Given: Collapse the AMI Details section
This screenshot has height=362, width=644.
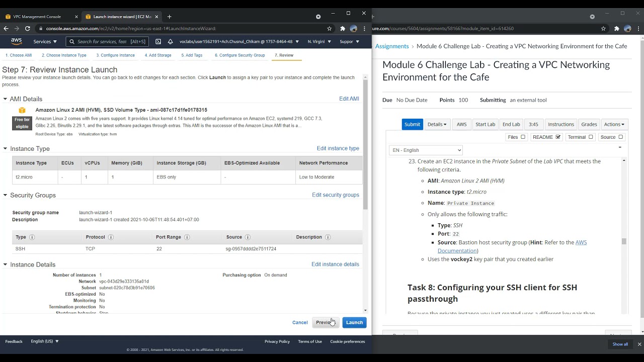Looking at the screenshot, I should pyautogui.click(x=6, y=99).
